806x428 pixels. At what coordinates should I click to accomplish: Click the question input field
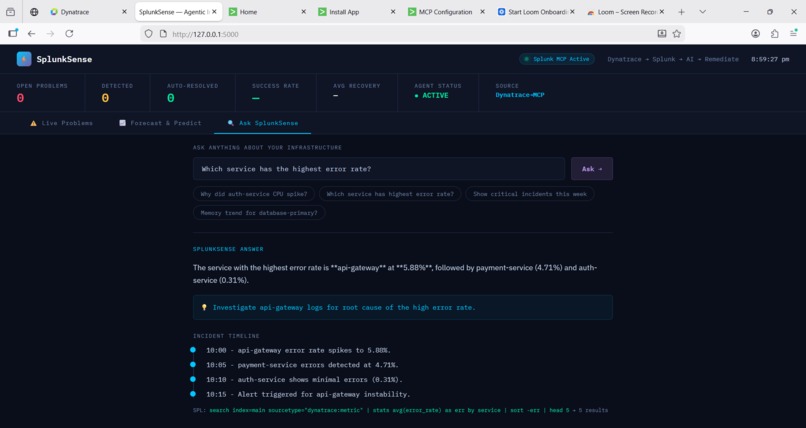click(x=379, y=169)
